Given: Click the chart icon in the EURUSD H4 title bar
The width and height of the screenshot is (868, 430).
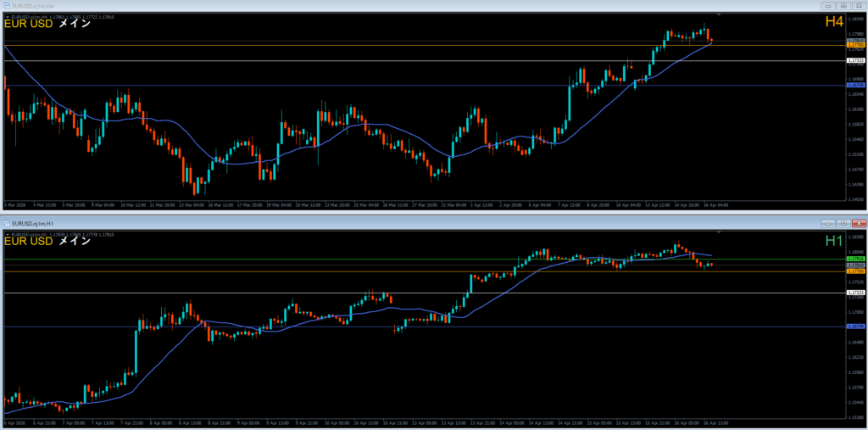Looking at the screenshot, I should pos(6,6).
